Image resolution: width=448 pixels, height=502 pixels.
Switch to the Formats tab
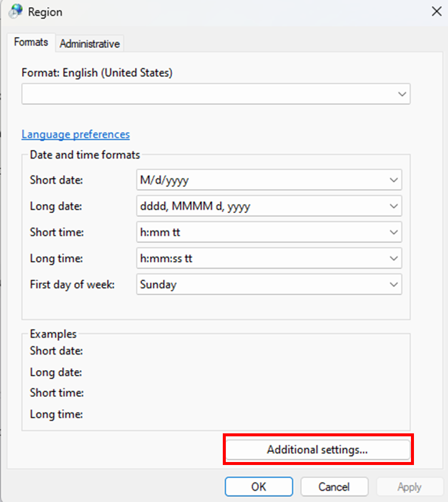[31, 43]
